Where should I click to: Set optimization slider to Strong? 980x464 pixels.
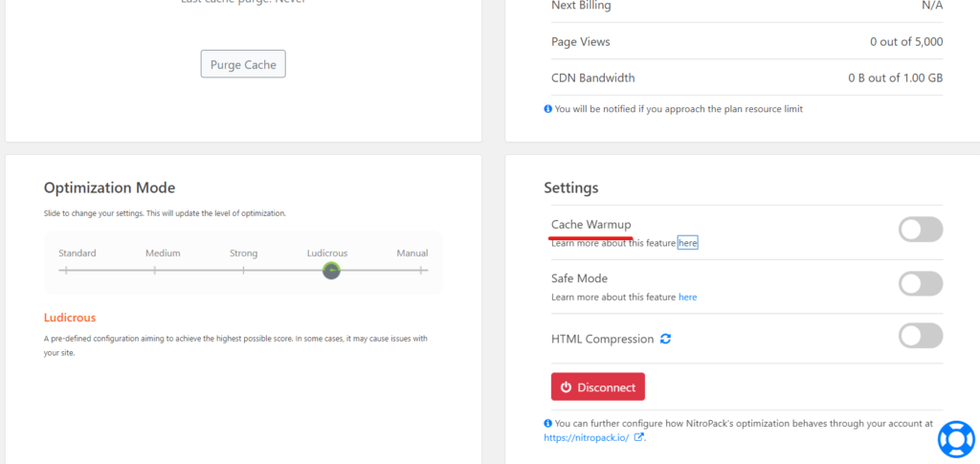(243, 271)
